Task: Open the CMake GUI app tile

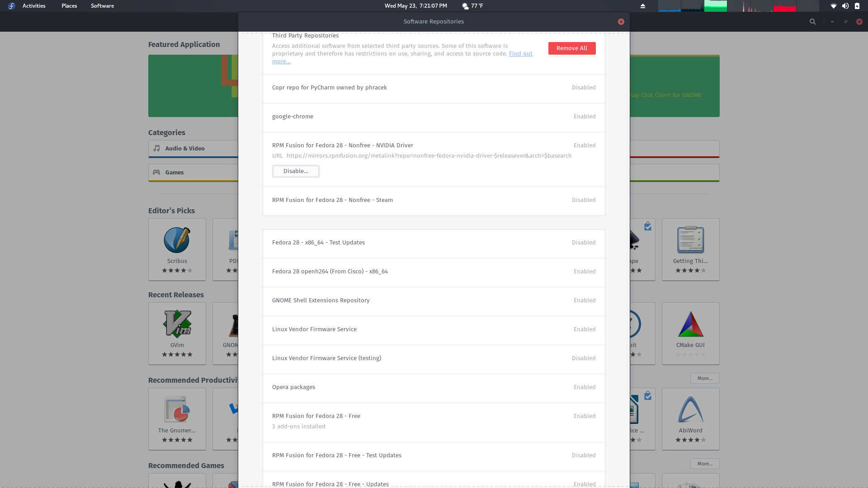Action: click(690, 333)
